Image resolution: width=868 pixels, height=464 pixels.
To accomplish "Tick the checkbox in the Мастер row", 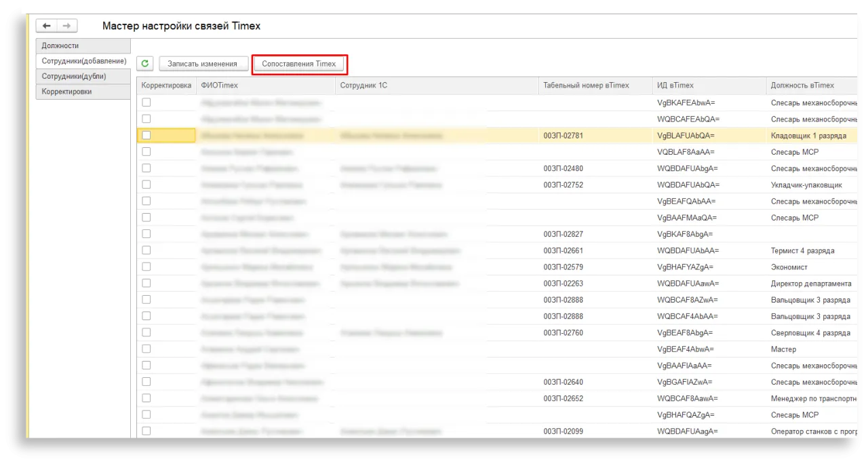I will [x=146, y=349].
